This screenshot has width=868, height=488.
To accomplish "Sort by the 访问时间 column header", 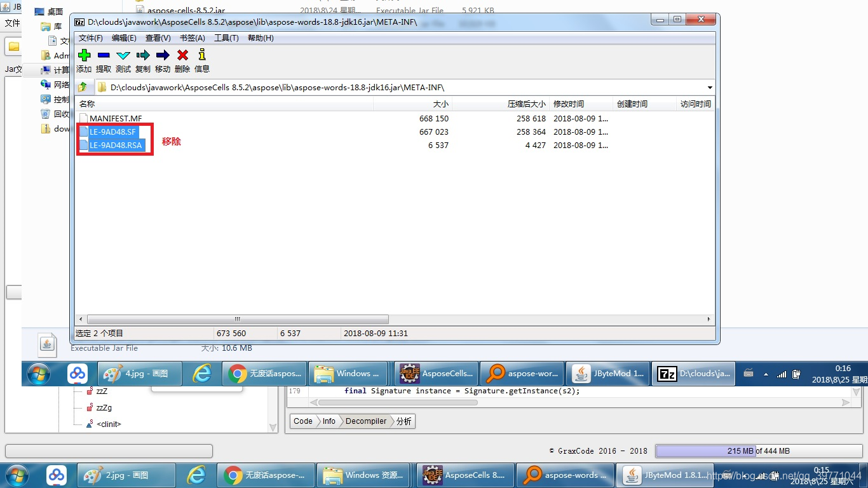I will point(695,104).
